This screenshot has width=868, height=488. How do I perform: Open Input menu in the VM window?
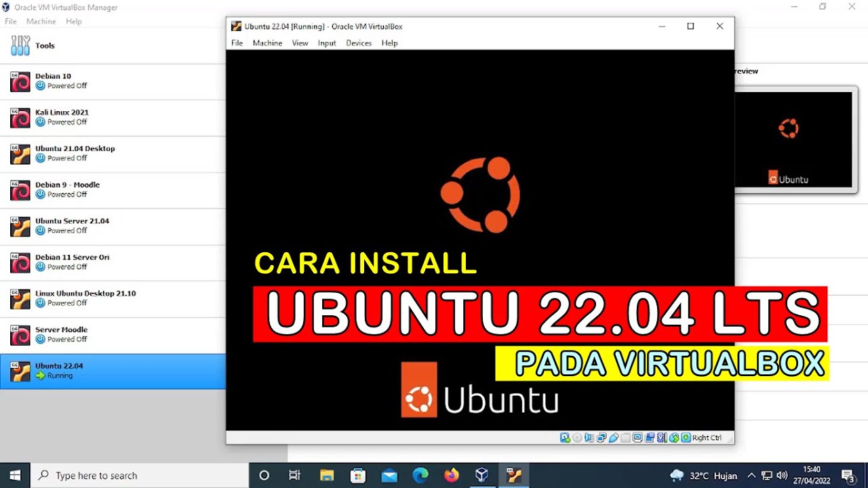pos(327,43)
